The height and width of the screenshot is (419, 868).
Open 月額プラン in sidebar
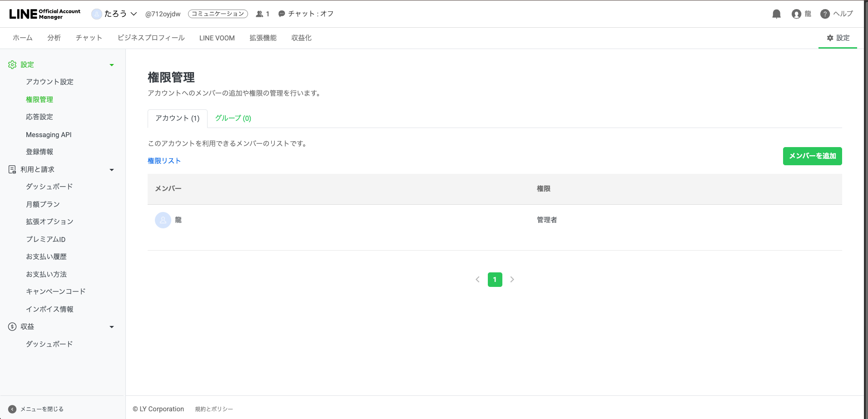[x=43, y=204]
